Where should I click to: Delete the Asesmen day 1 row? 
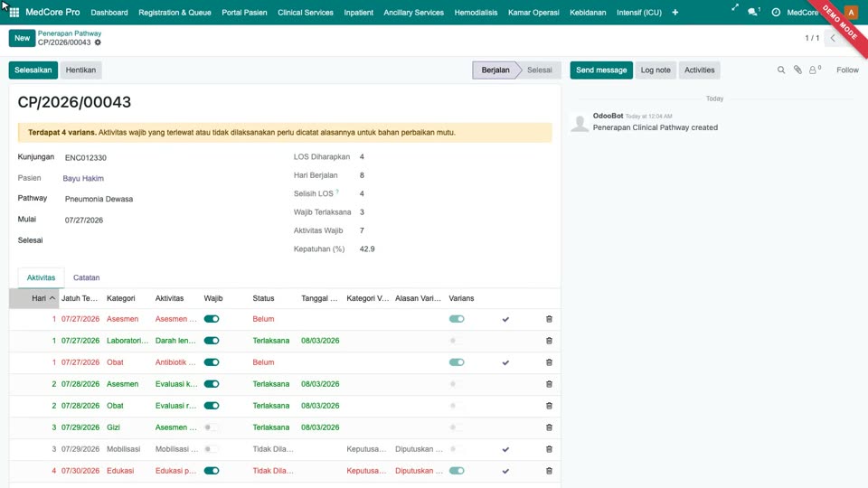click(x=549, y=319)
